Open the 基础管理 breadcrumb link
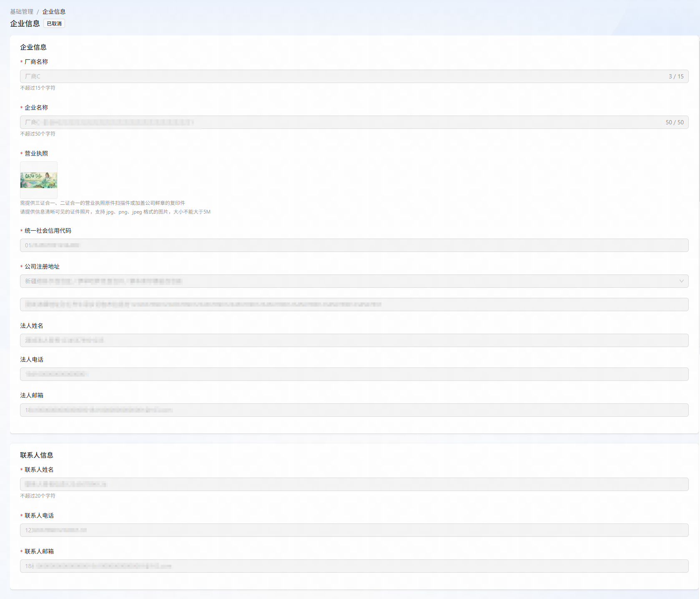The height and width of the screenshot is (599, 700). coord(22,12)
